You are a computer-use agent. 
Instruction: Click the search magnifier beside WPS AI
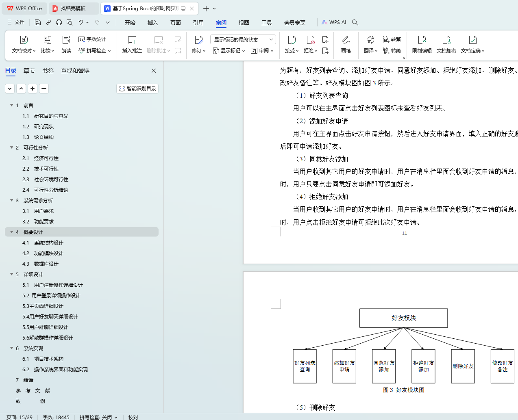[x=355, y=22]
